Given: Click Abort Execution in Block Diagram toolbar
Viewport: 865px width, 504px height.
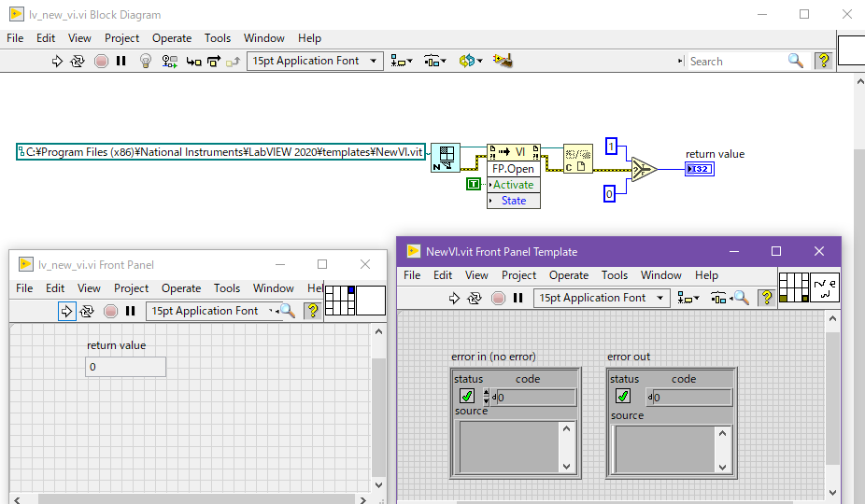Looking at the screenshot, I should [x=101, y=62].
